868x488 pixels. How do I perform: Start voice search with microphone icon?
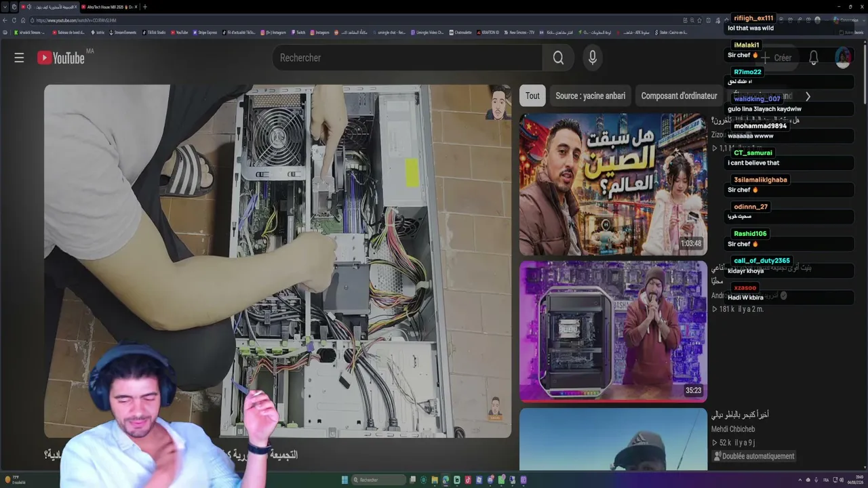(593, 58)
